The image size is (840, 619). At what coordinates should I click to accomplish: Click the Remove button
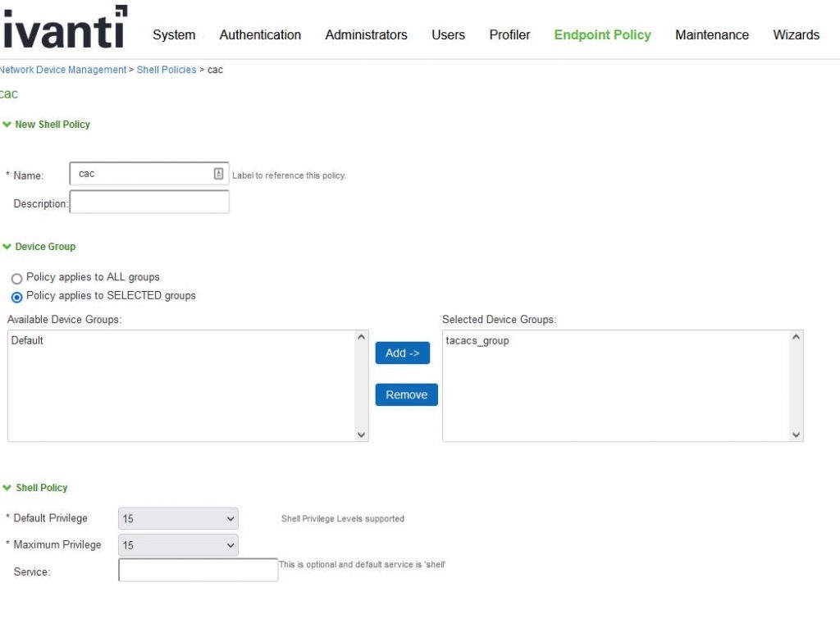pyautogui.click(x=406, y=394)
